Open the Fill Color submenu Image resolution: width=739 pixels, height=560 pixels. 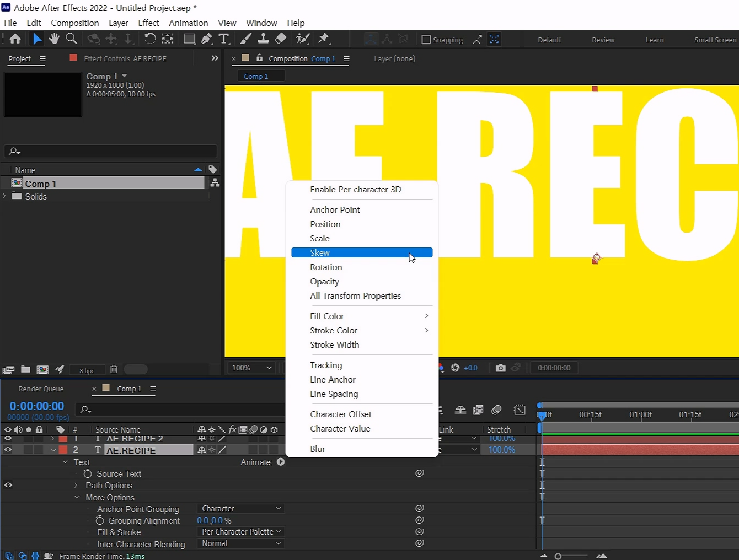(x=362, y=316)
